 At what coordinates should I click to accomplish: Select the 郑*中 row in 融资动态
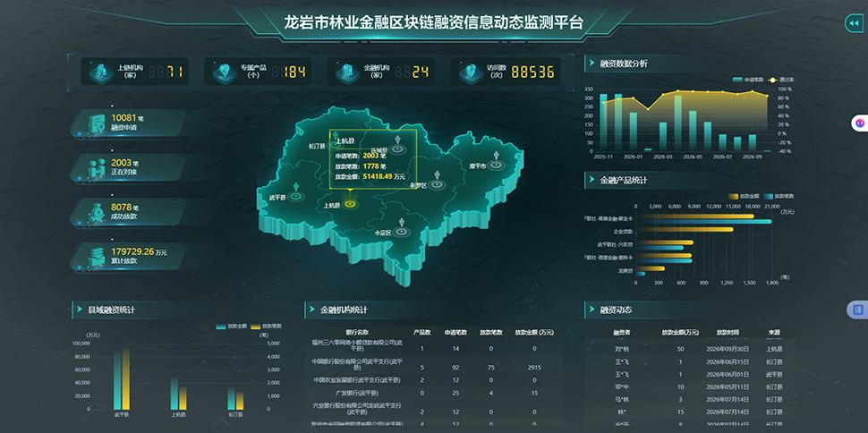pyautogui.click(x=690, y=386)
